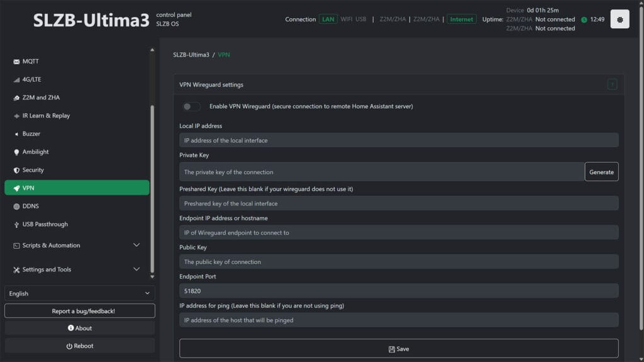Viewport: 644px width, 362px height.
Task: Click the Generate private key button
Action: pos(601,172)
